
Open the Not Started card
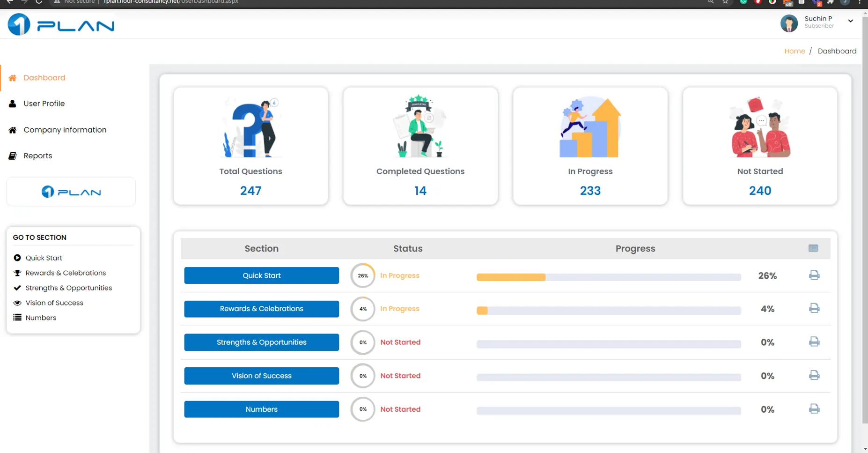(760, 146)
